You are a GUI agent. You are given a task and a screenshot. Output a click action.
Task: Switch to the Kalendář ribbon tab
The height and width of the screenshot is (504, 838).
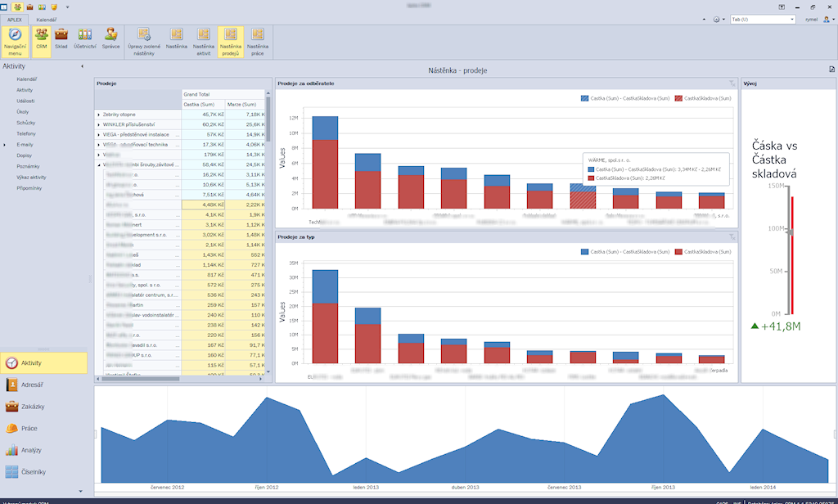point(46,18)
